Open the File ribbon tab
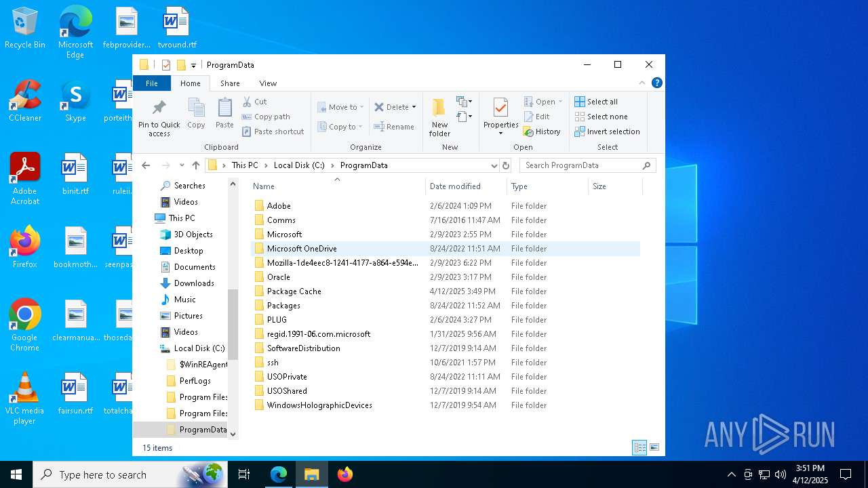Screen dimensions: 868x488 coord(152,83)
